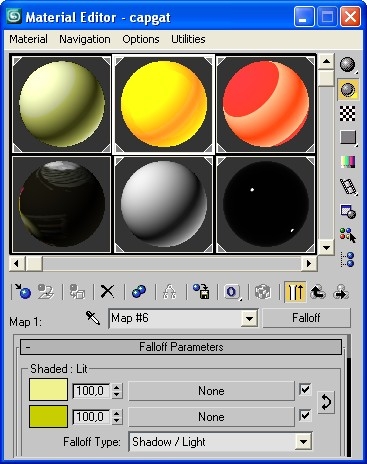Open the Navigation menu
Screen dimensions: 367x464
(x=85, y=39)
